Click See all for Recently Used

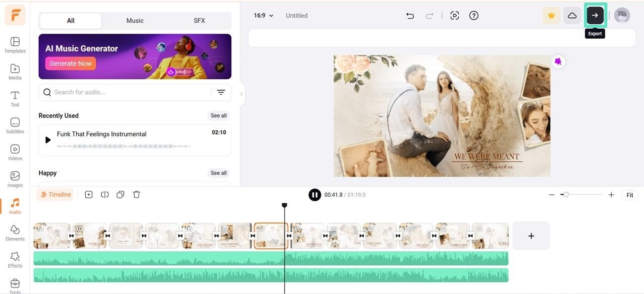[218, 116]
